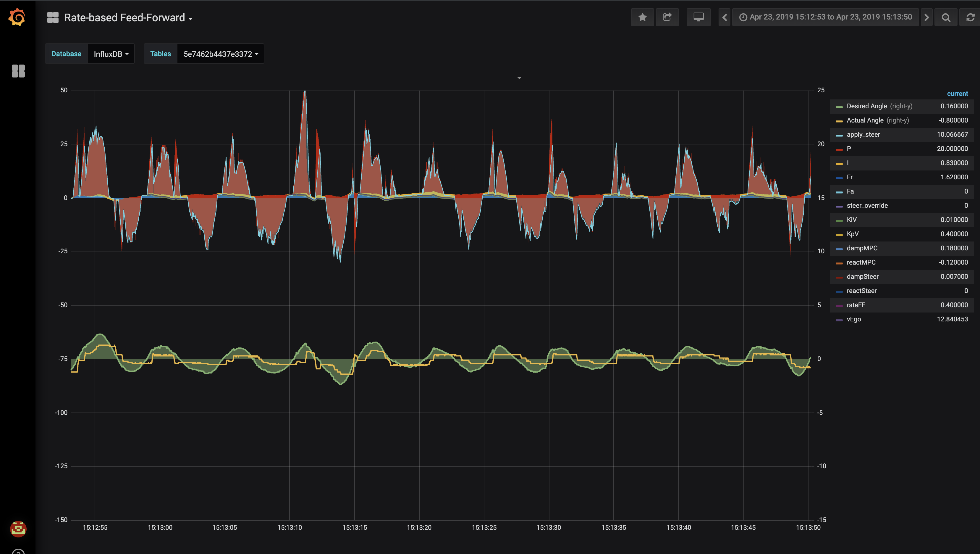Shift time range forward with right arrow
The image size is (980, 554).
coord(926,17)
